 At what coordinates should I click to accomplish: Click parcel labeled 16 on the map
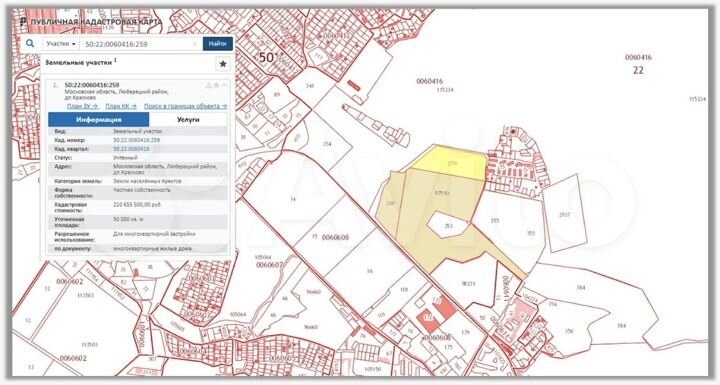(369, 271)
